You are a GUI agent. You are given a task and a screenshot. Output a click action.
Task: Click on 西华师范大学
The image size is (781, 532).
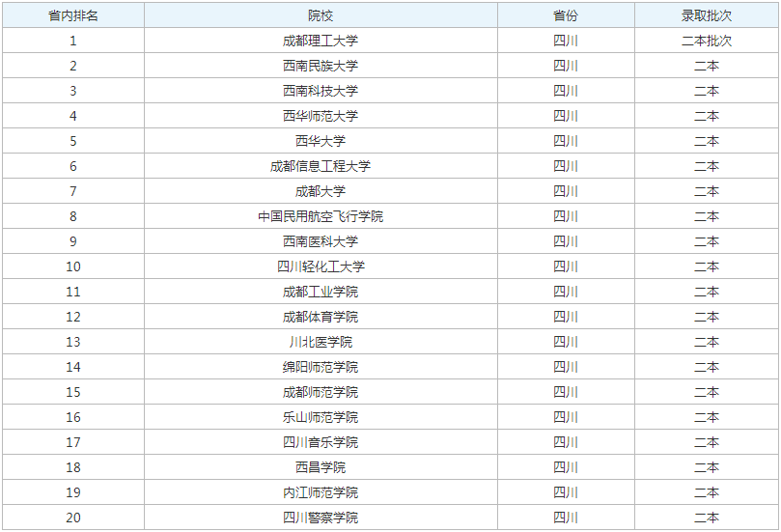320,116
